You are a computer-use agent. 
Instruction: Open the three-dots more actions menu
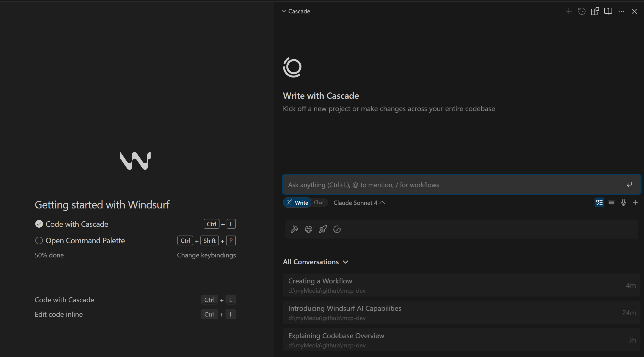coord(621,11)
